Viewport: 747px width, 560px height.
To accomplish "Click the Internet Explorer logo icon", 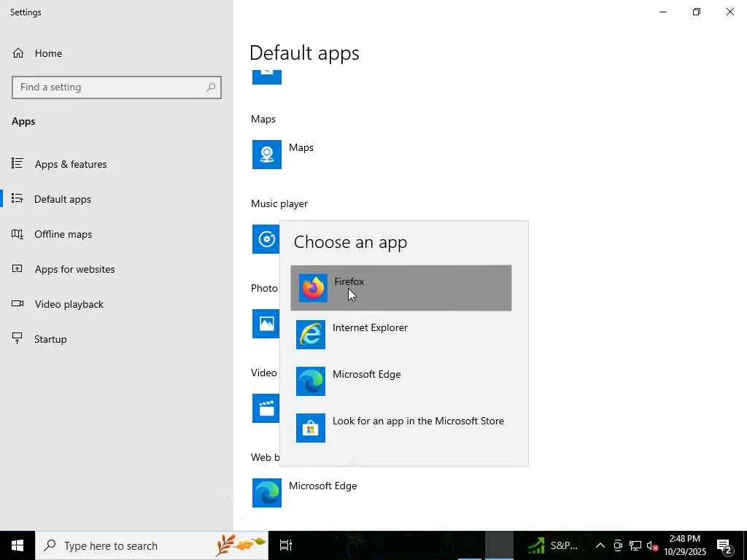I will pyautogui.click(x=311, y=334).
